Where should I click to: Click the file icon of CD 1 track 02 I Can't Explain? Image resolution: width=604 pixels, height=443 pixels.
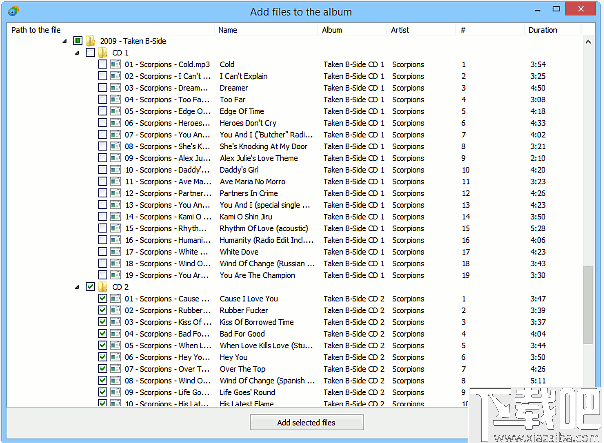(x=115, y=76)
